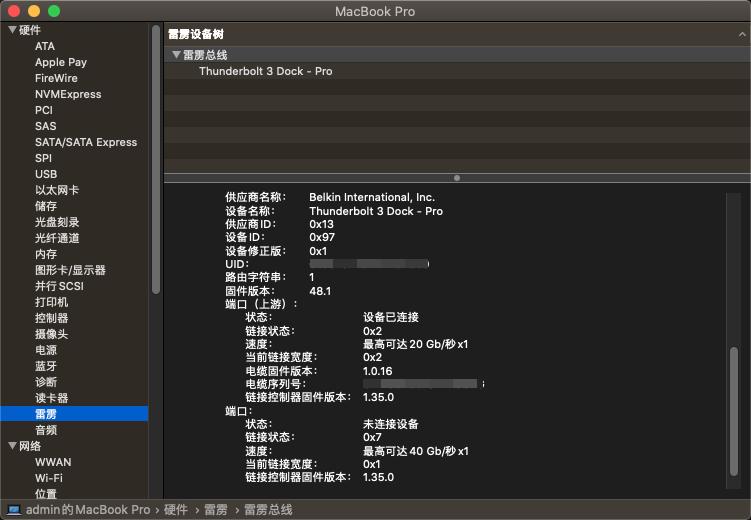Image resolution: width=751 pixels, height=520 pixels.
Task: Click the Belkin International, Inc. value
Action: coord(372,197)
